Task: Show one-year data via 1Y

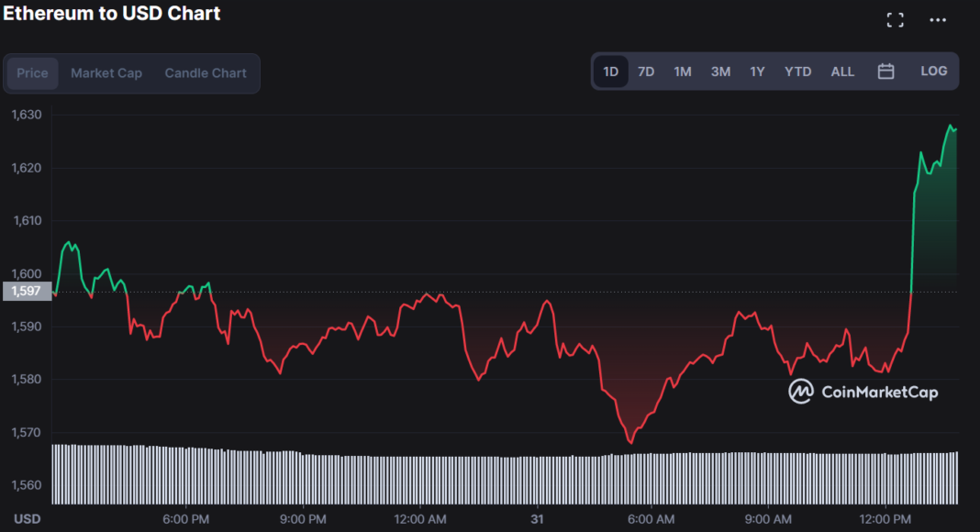Action: pos(756,70)
